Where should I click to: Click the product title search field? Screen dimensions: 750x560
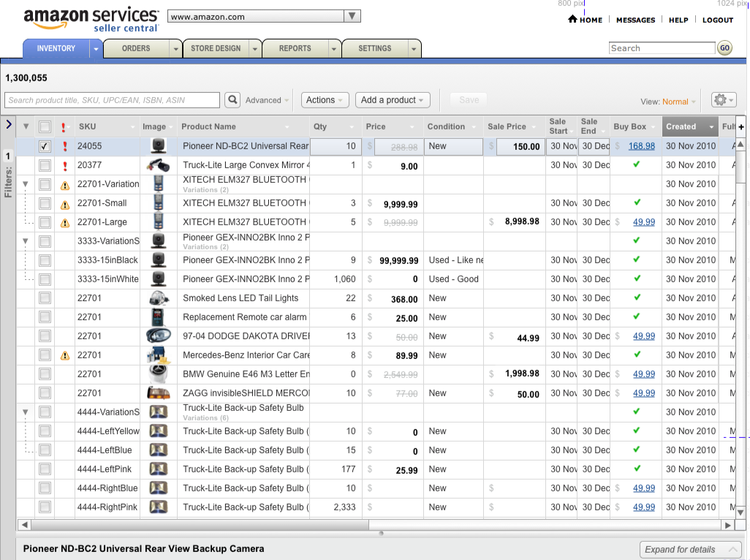pyautogui.click(x=113, y=100)
